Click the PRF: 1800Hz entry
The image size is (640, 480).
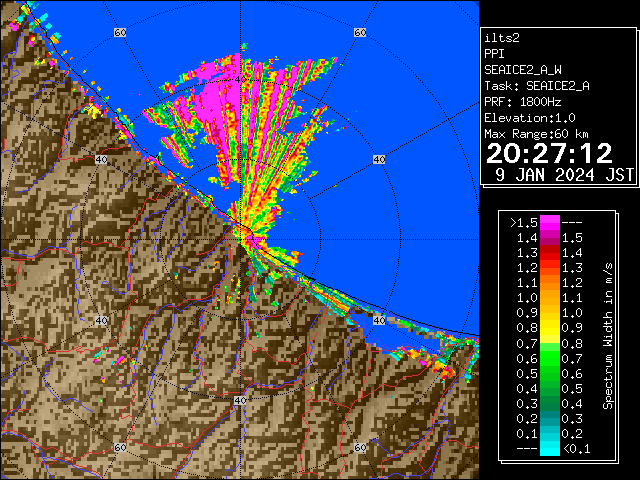pos(523,102)
